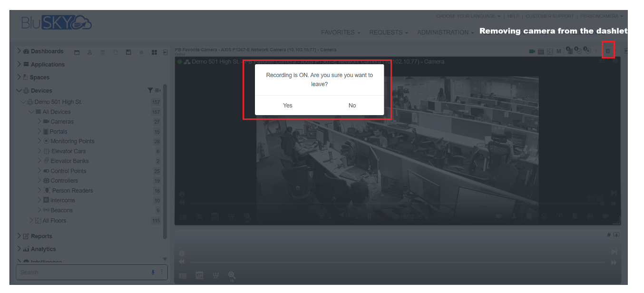Pause the video playback
This screenshot has height=293, width=644.
pos(370,216)
